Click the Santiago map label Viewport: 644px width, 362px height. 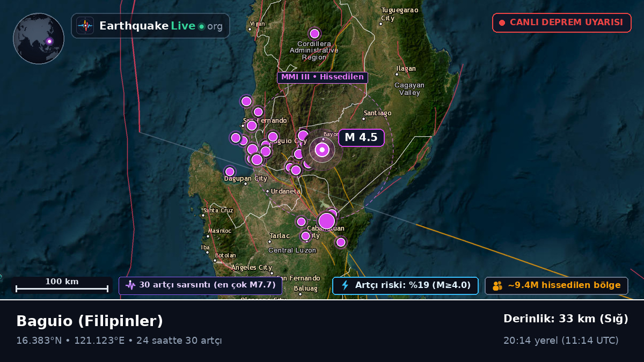click(x=378, y=113)
